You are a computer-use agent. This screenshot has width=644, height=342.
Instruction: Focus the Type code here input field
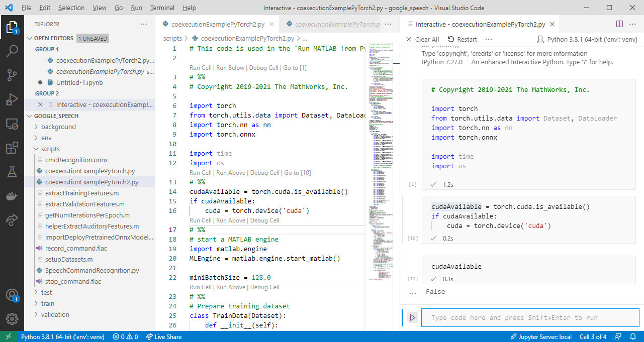(530, 317)
